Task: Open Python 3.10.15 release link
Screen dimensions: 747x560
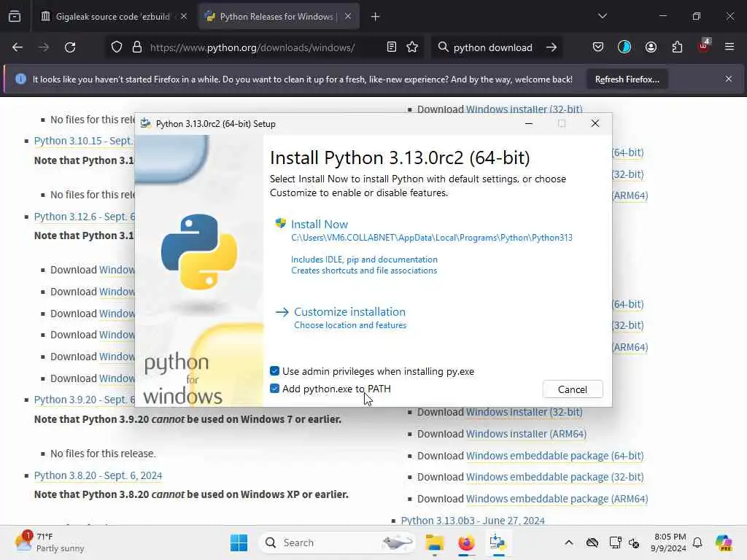Action: 84,141
